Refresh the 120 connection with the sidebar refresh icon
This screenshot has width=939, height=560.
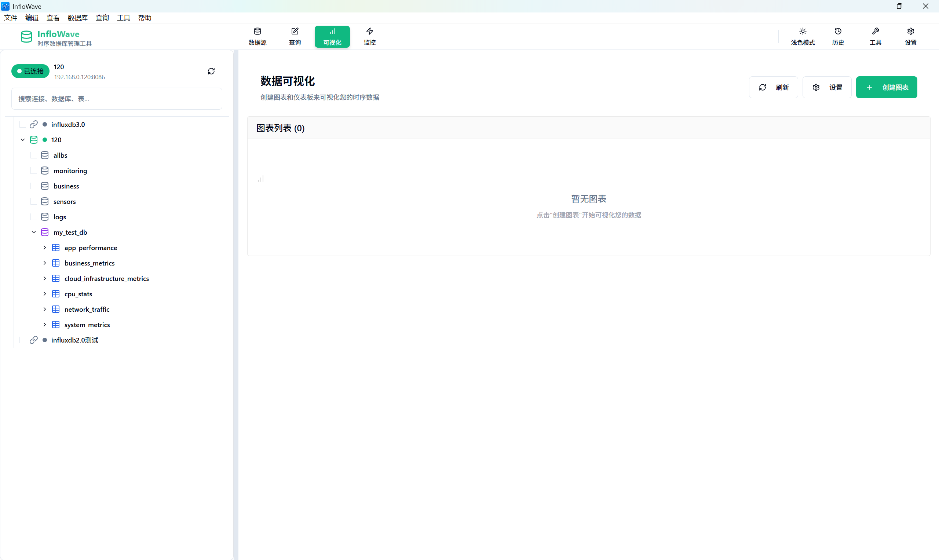point(211,71)
